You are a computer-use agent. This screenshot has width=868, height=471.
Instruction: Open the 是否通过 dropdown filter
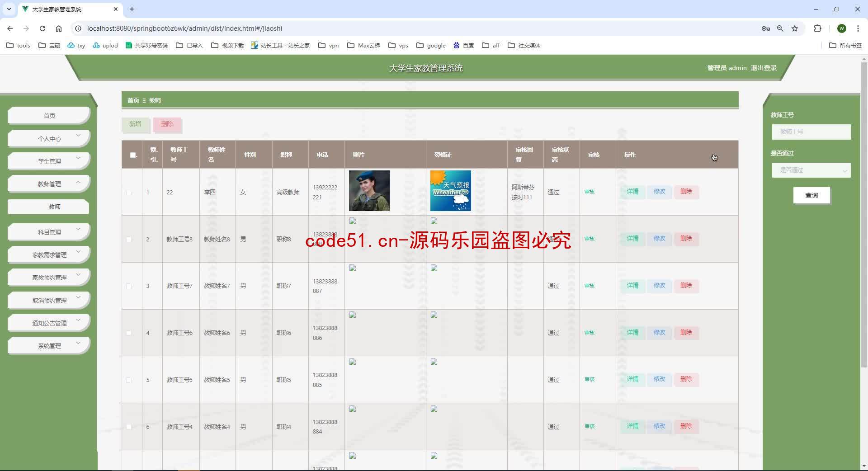coord(811,170)
